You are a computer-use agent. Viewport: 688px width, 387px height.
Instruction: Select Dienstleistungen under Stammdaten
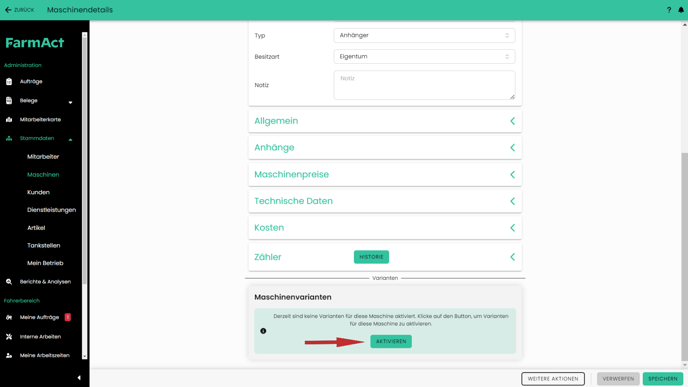click(51, 210)
